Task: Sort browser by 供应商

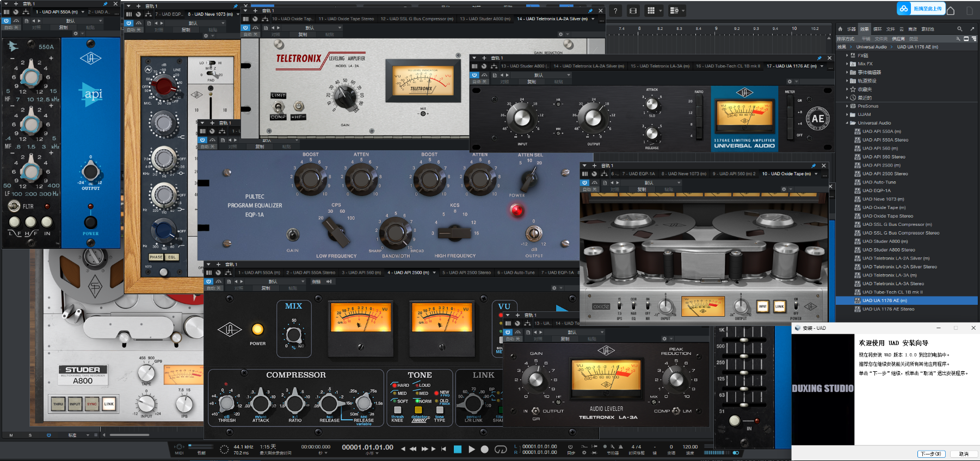Action: pyautogui.click(x=898, y=39)
